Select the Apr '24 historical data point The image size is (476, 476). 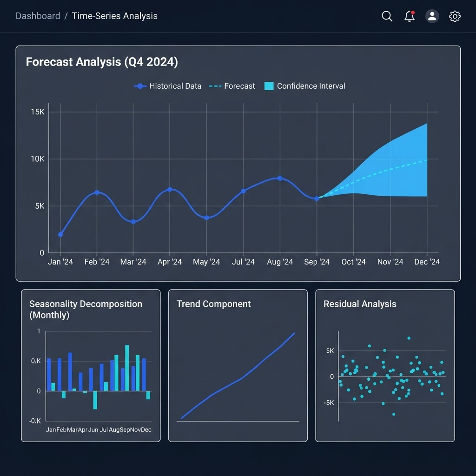170,190
